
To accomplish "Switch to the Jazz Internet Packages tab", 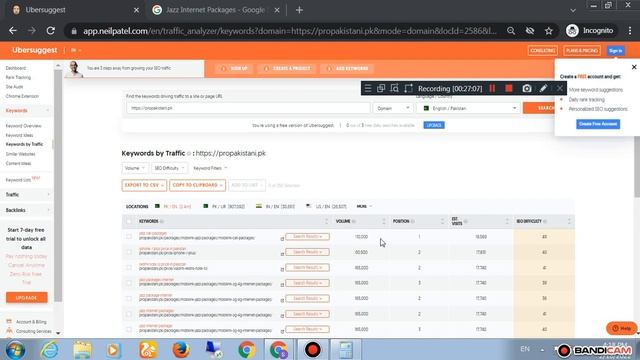I will tap(215, 10).
